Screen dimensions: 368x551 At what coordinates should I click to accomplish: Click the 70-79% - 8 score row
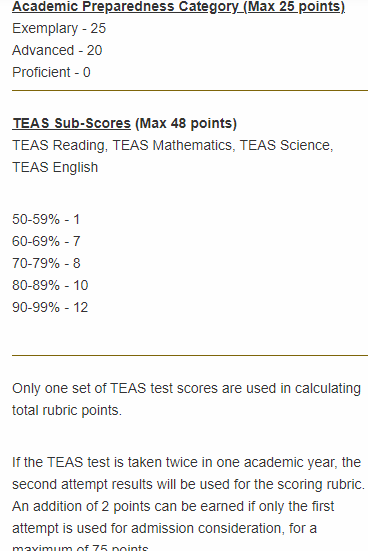pyautogui.click(x=46, y=263)
